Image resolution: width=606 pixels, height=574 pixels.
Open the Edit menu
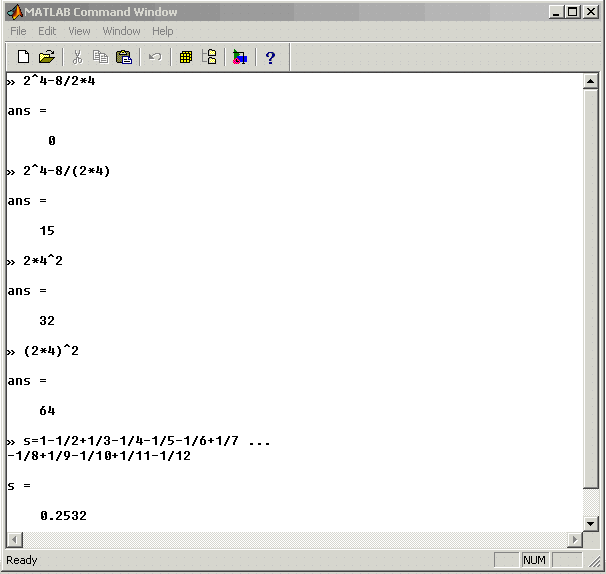point(47,31)
